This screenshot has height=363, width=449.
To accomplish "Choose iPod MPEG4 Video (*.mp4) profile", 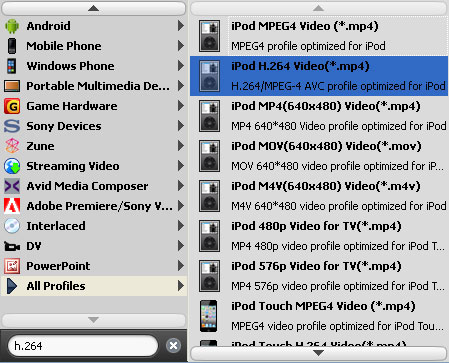I will [x=319, y=36].
